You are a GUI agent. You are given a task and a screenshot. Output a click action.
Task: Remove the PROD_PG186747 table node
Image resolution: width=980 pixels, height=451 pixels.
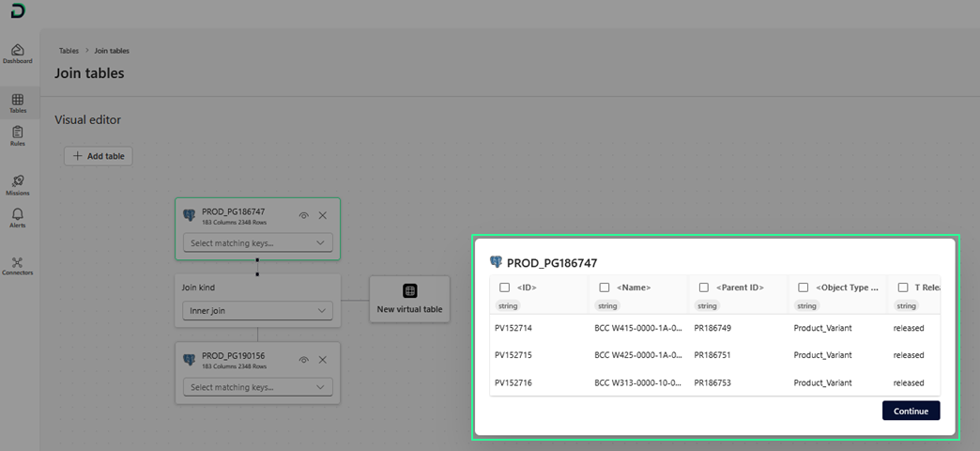(x=323, y=215)
